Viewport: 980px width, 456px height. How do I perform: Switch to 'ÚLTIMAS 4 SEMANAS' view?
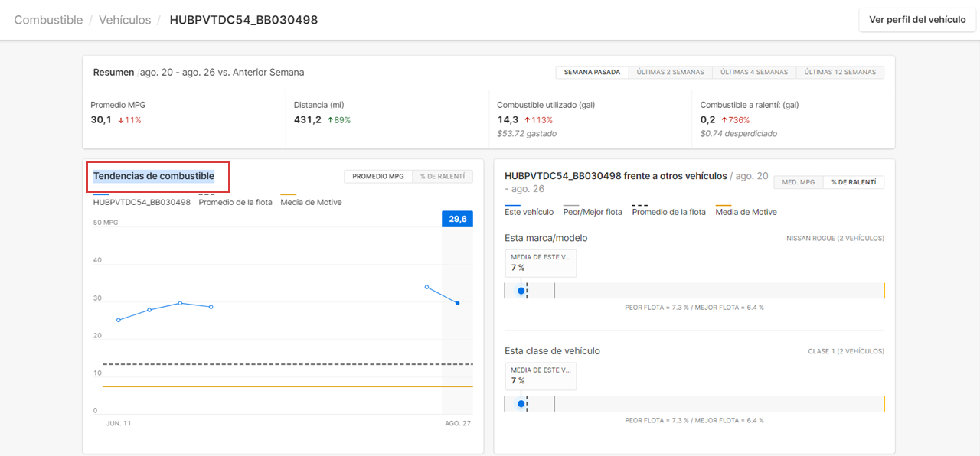pos(754,71)
